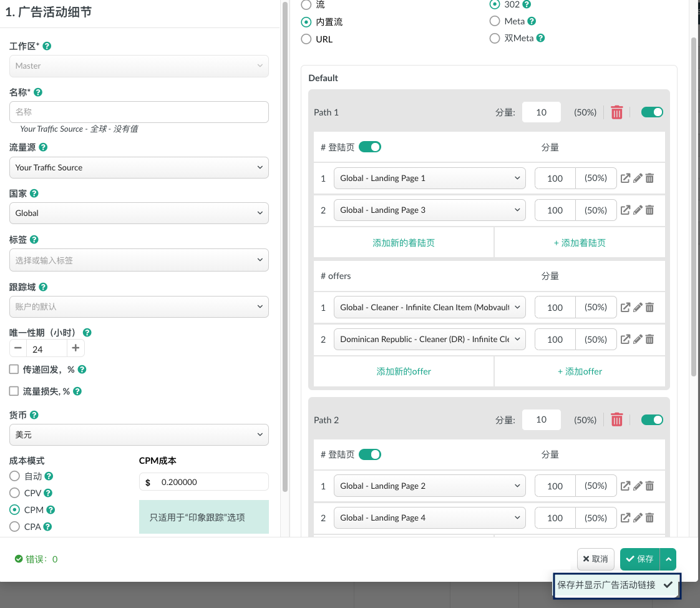Viewport: 700px width, 608px height.
Task: Click help icon next to 流量源 label
Action: 43,147
